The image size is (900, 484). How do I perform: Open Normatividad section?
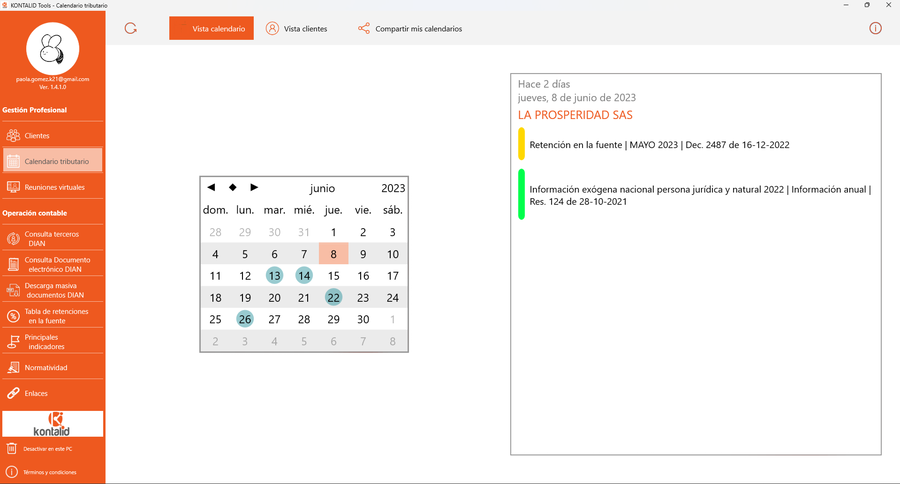[x=52, y=367]
